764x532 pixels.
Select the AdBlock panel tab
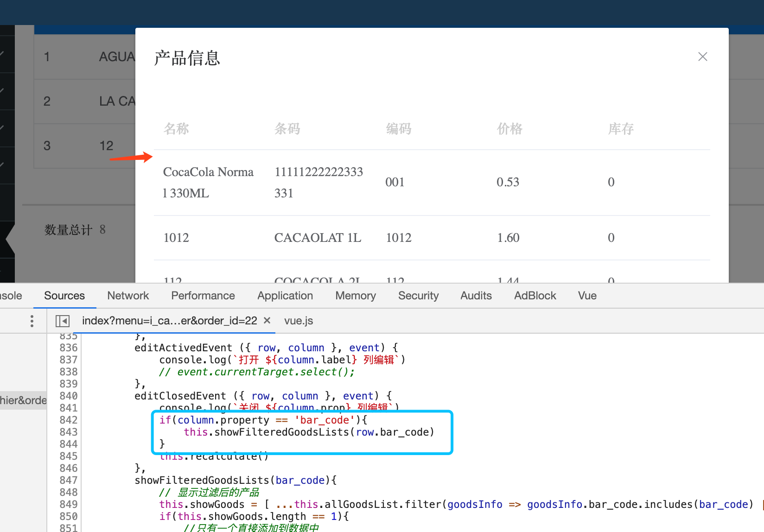pyautogui.click(x=535, y=296)
